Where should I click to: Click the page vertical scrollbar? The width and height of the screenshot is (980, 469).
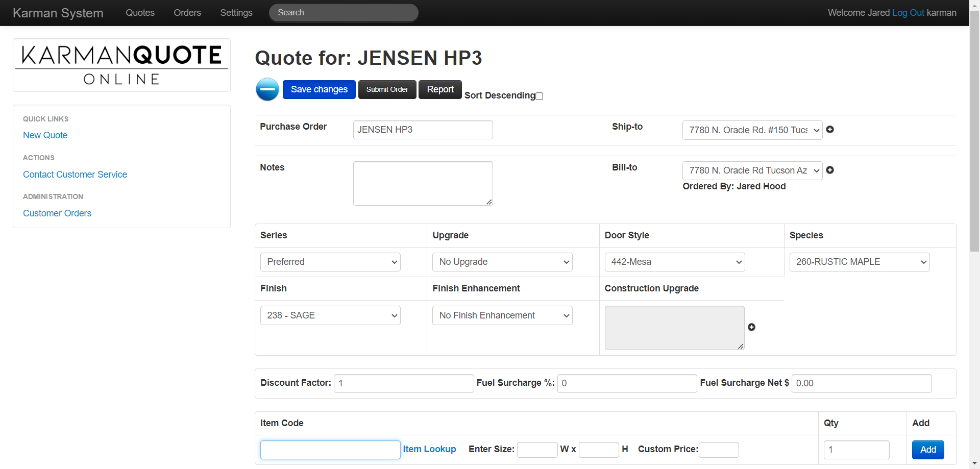click(x=974, y=131)
